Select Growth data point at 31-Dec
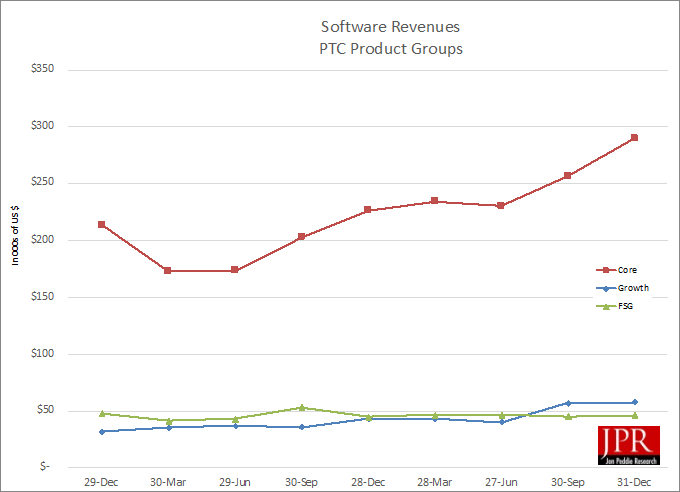 [x=635, y=402]
